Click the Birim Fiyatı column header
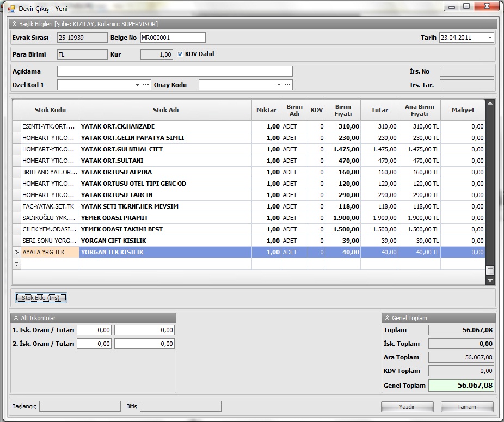 pos(343,110)
